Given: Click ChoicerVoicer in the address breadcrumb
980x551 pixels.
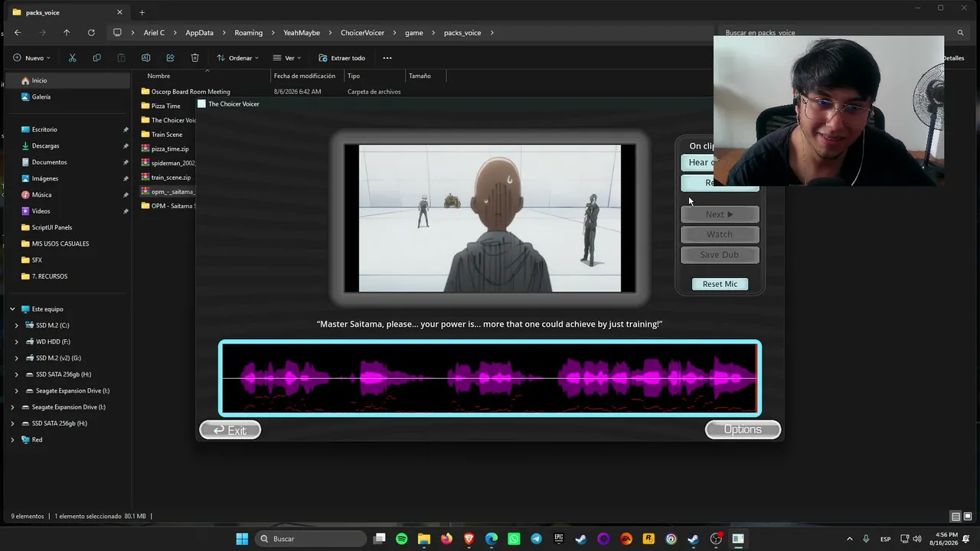Looking at the screenshot, I should 362,33.
